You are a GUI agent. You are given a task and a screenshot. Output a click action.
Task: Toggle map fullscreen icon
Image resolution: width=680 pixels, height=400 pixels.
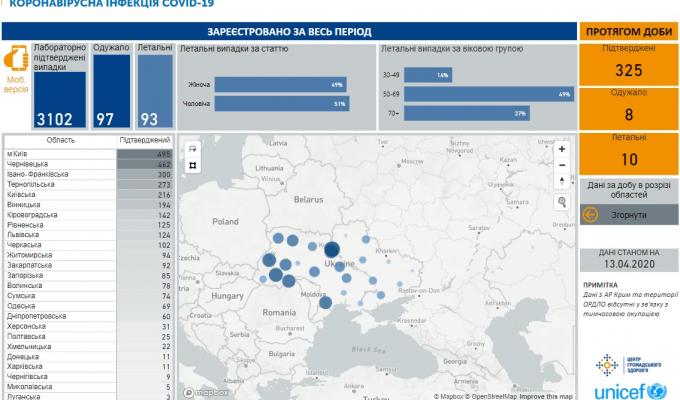pyautogui.click(x=193, y=165)
